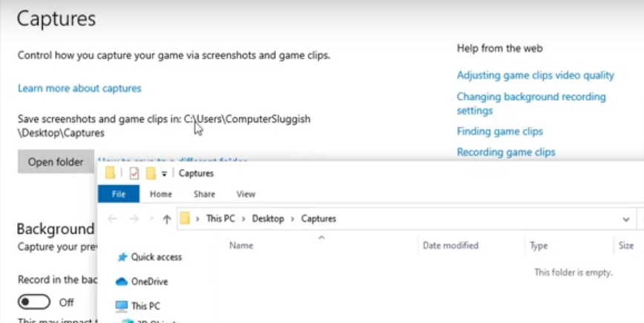Open recent locations dropdown arrow

pos(151,218)
